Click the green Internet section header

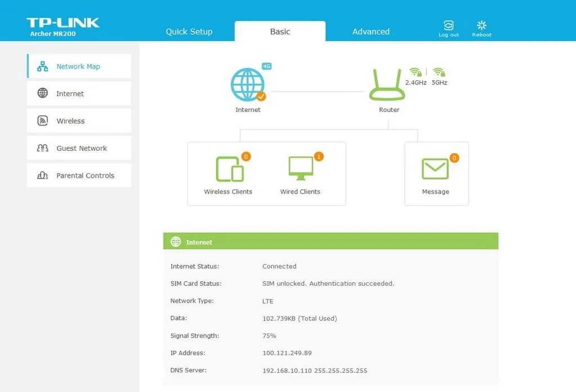click(x=331, y=242)
